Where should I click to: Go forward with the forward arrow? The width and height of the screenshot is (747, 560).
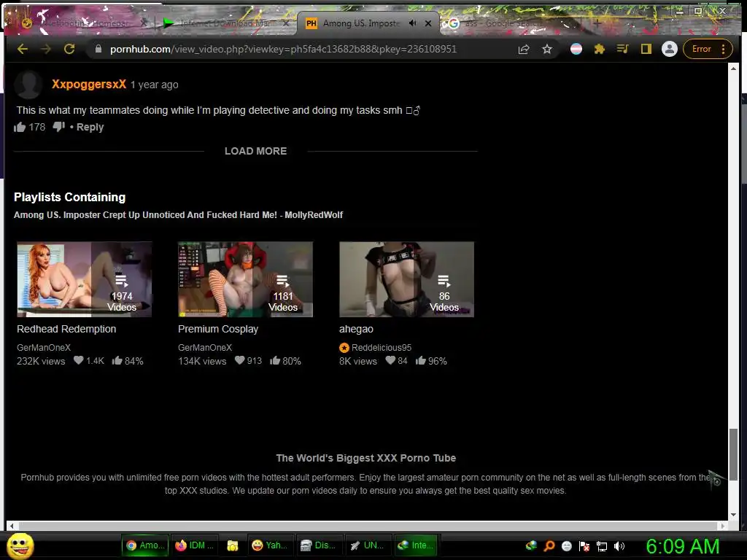click(x=46, y=49)
